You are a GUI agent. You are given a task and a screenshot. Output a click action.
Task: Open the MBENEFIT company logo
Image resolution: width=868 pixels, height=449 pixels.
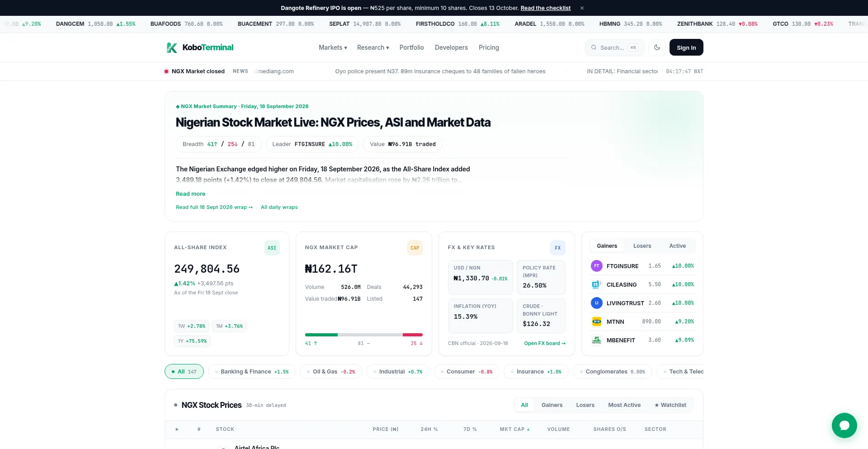point(596,340)
